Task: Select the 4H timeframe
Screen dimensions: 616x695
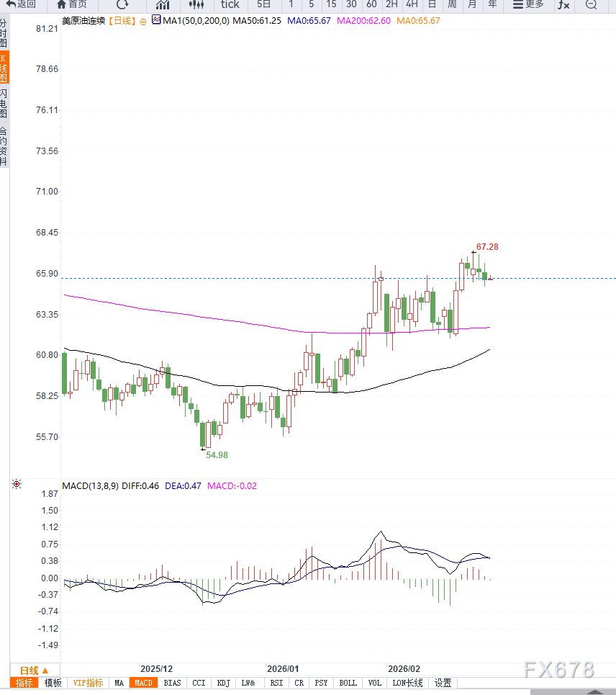Action: click(412, 4)
